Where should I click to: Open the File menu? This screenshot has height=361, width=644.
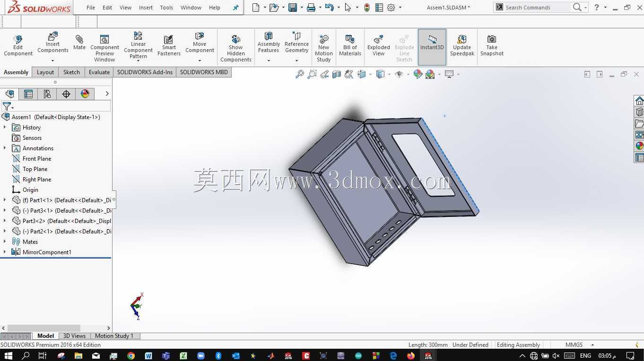(x=91, y=8)
